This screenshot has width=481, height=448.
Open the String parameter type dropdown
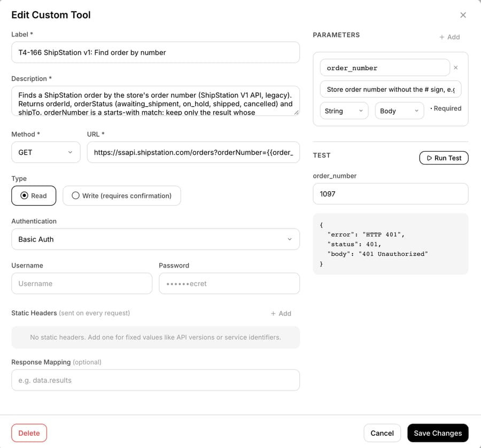click(344, 111)
